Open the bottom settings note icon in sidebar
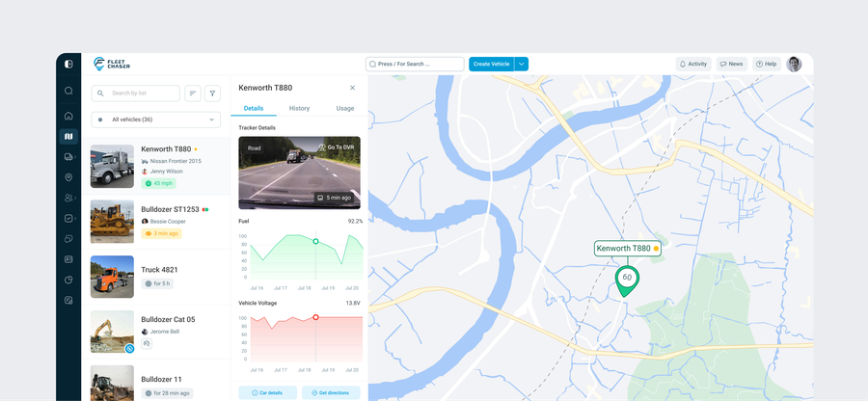Image resolution: width=868 pixels, height=401 pixels. pos(68,301)
